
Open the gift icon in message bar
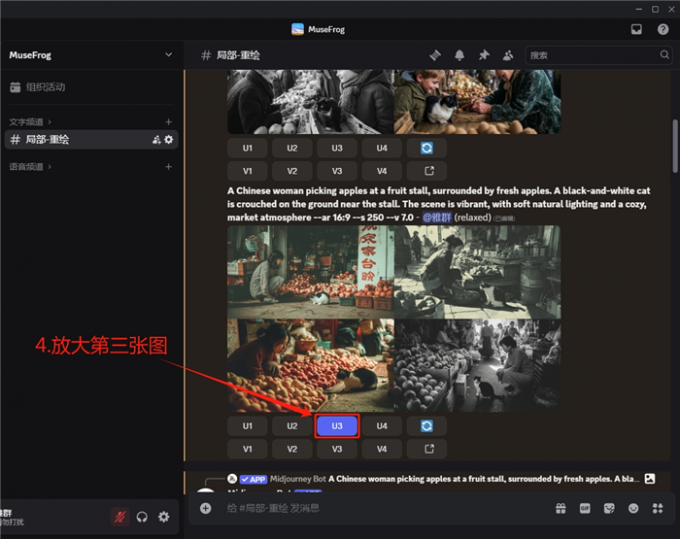click(560, 508)
